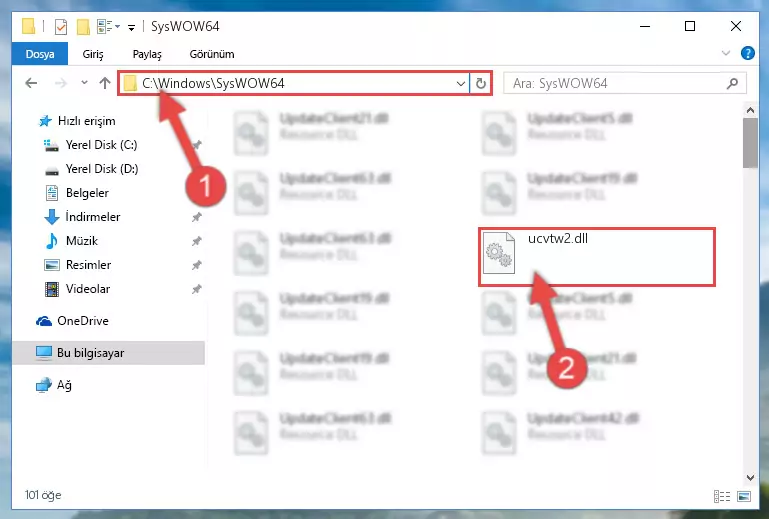Click the New folder quick access icon

coord(83,26)
